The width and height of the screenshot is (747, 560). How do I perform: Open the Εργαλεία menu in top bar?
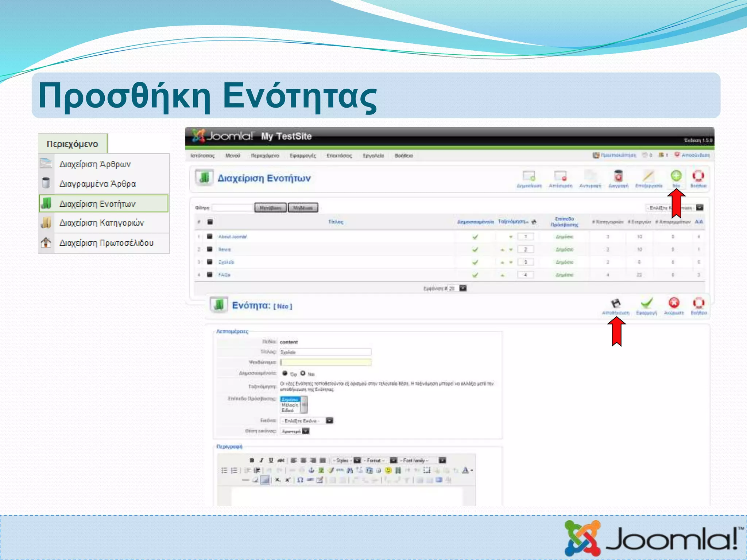pyautogui.click(x=373, y=156)
